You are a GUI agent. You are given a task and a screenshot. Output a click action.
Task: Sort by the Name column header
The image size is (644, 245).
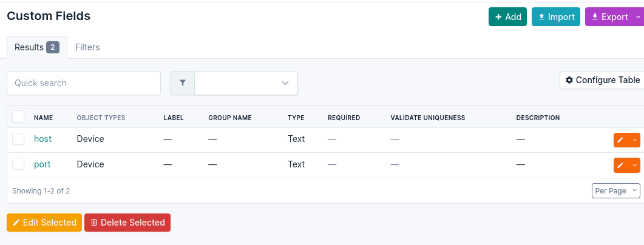click(44, 118)
